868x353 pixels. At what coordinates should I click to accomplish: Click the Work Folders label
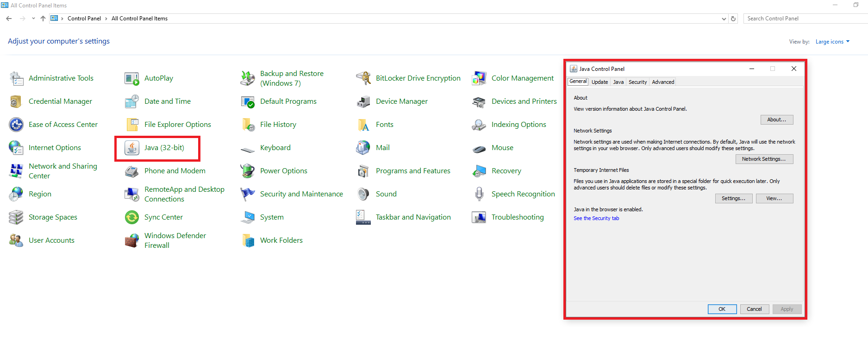(281, 240)
